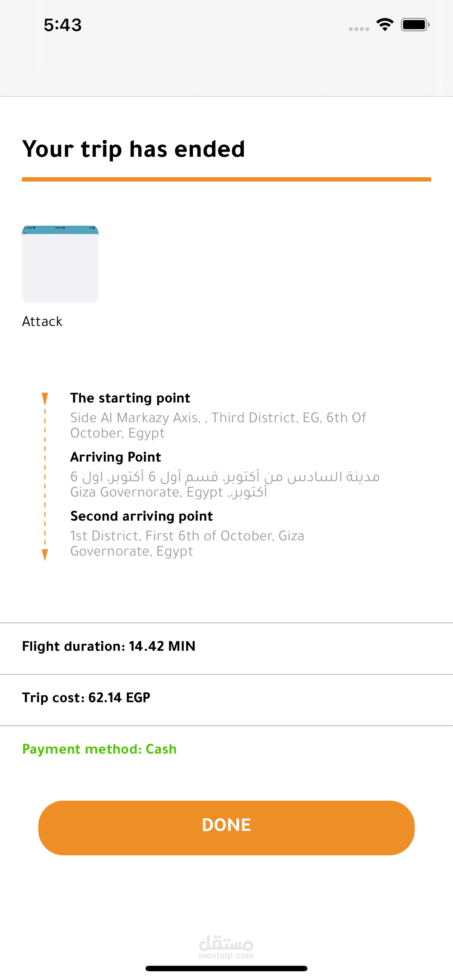
Task: Tap the Arabic arriving point address
Action: tap(225, 484)
